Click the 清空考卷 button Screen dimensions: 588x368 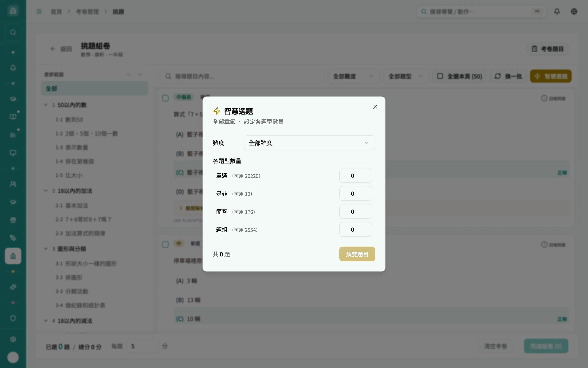pyautogui.click(x=496, y=346)
